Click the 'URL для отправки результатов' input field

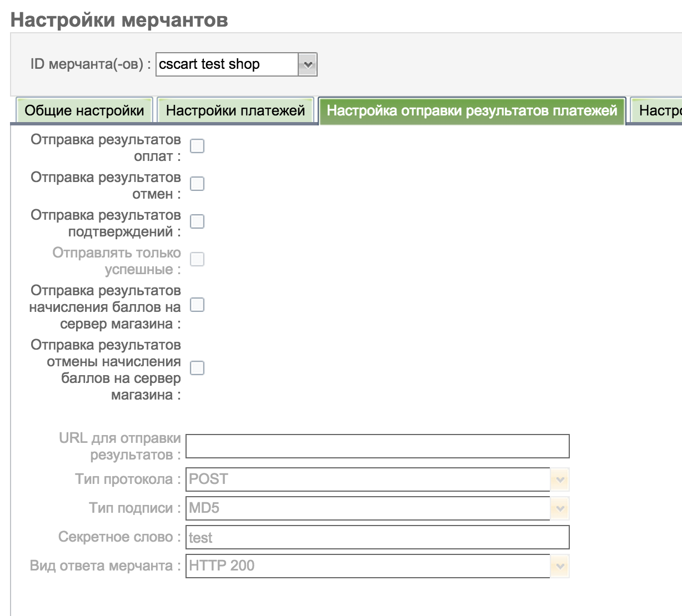[x=377, y=446]
